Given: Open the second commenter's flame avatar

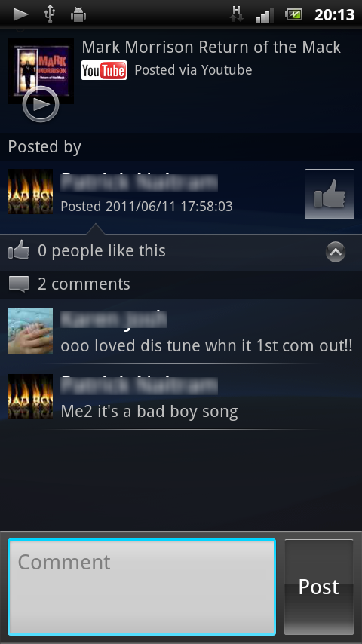Looking at the screenshot, I should point(30,397).
